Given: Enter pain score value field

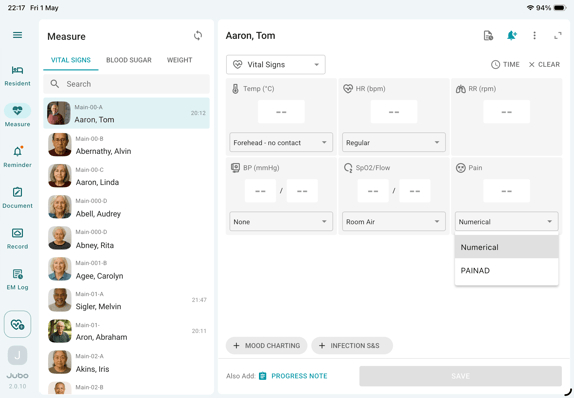Looking at the screenshot, I should (x=507, y=191).
